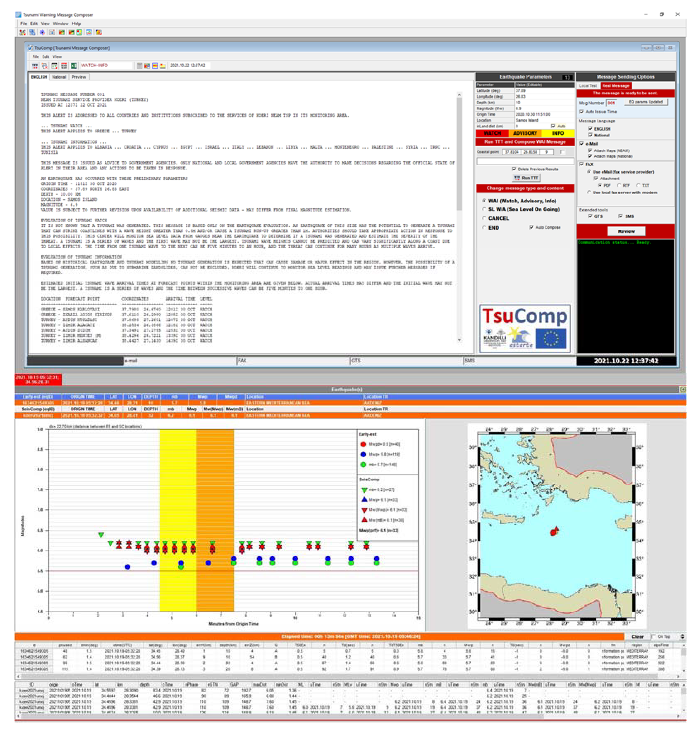Click the yellow folder icon beside the timestamp

(x=162, y=66)
